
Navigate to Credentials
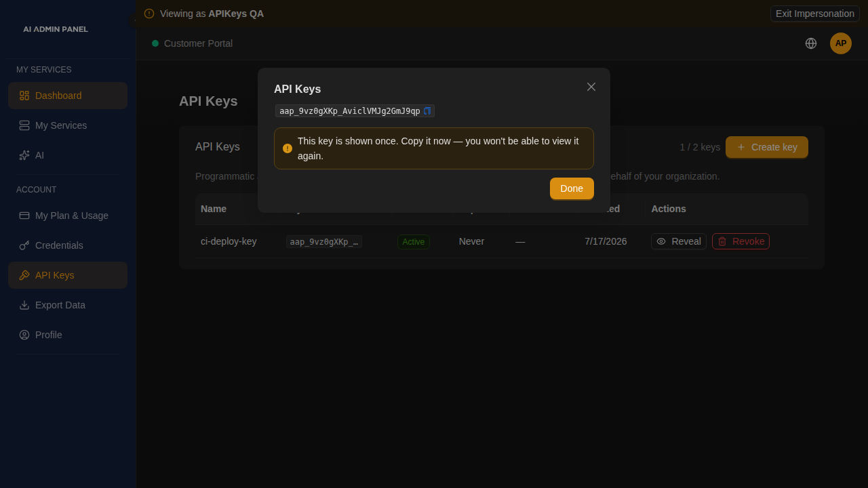(68, 245)
